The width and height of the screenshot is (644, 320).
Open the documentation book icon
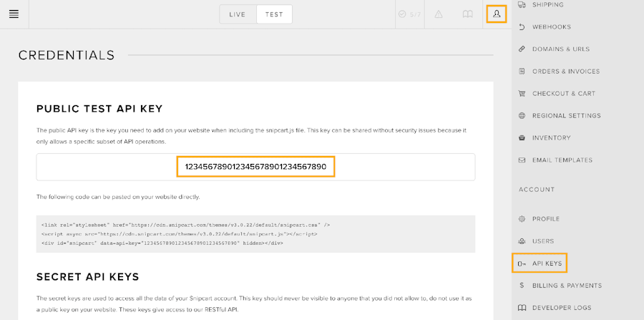pos(468,14)
